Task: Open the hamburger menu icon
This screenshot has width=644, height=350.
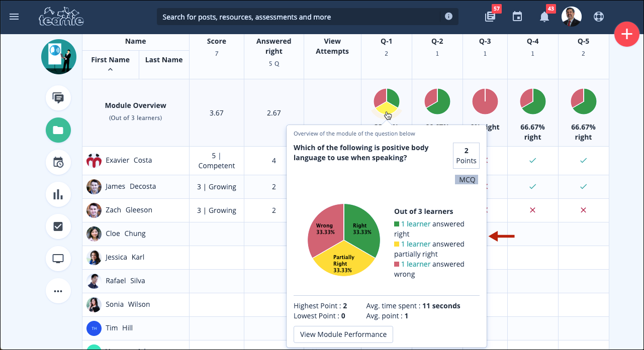Action: tap(14, 17)
